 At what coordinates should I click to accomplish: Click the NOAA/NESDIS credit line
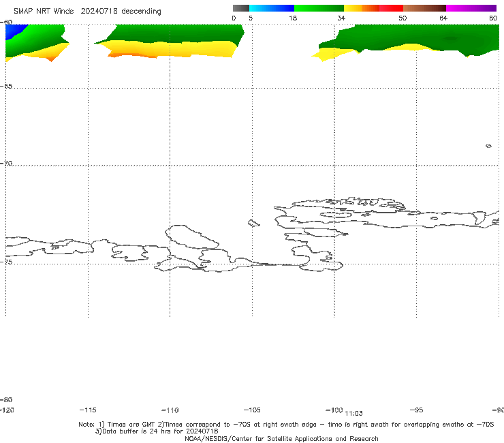point(281,438)
